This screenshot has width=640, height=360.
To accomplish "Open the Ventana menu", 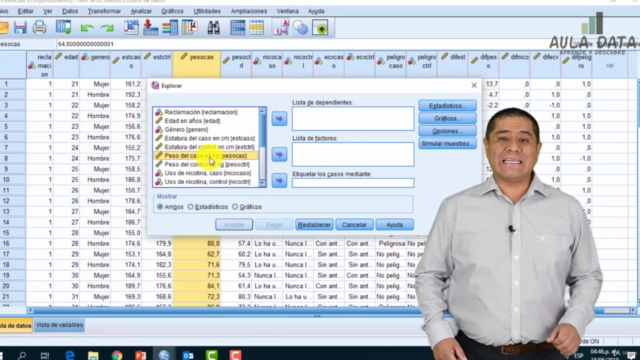I will [287, 11].
